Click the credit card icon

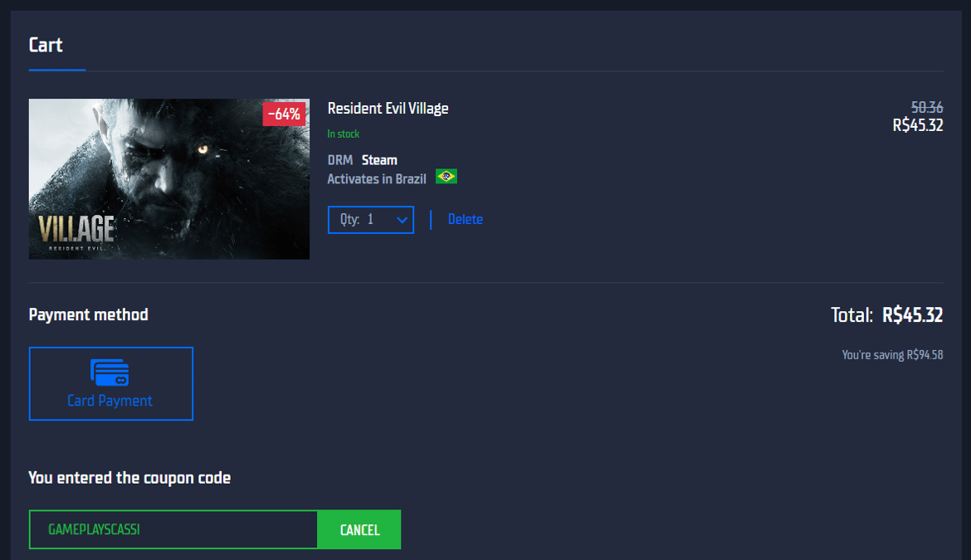tap(110, 373)
